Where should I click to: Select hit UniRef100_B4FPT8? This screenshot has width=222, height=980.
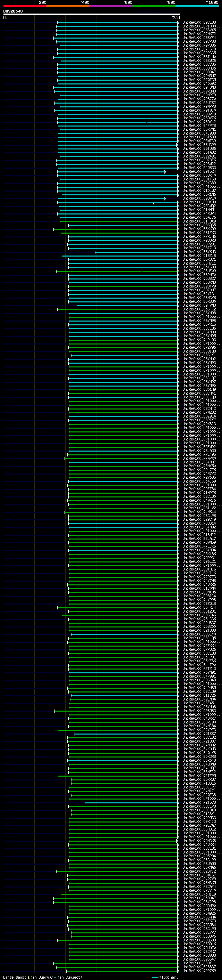[x=199, y=125]
